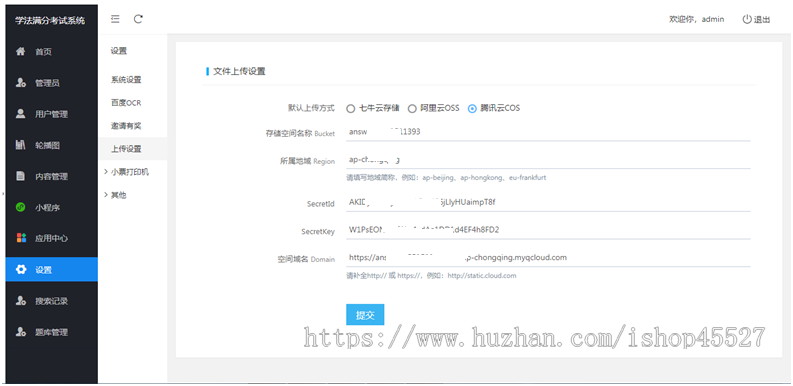Click the gear icon beside 设置

pyautogui.click(x=21, y=270)
